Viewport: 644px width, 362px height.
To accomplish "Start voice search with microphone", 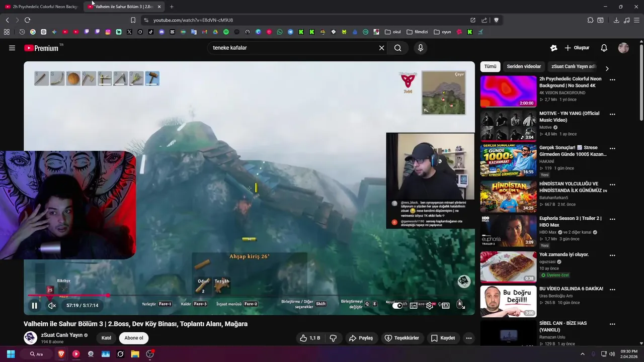I will (421, 48).
